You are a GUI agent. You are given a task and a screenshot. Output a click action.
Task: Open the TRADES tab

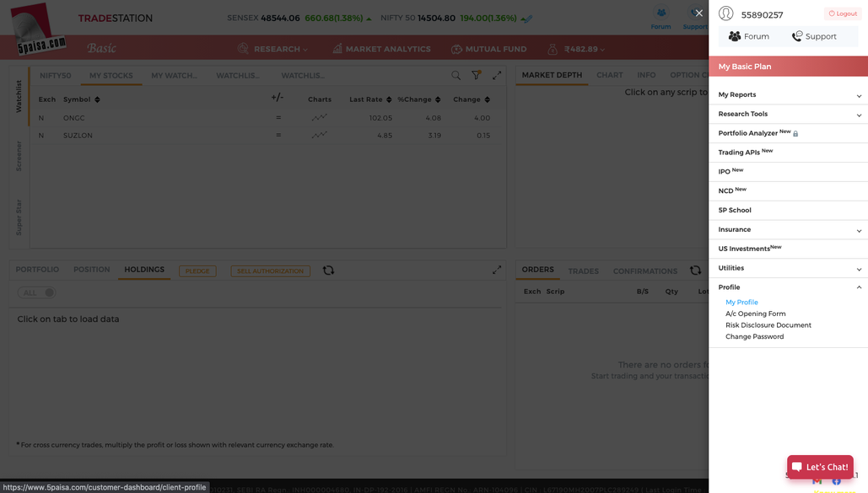click(x=584, y=271)
